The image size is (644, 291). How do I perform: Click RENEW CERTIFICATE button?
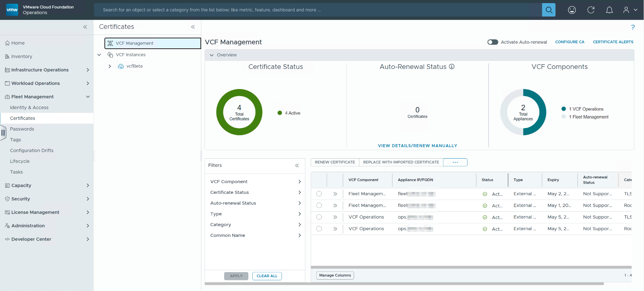(335, 162)
